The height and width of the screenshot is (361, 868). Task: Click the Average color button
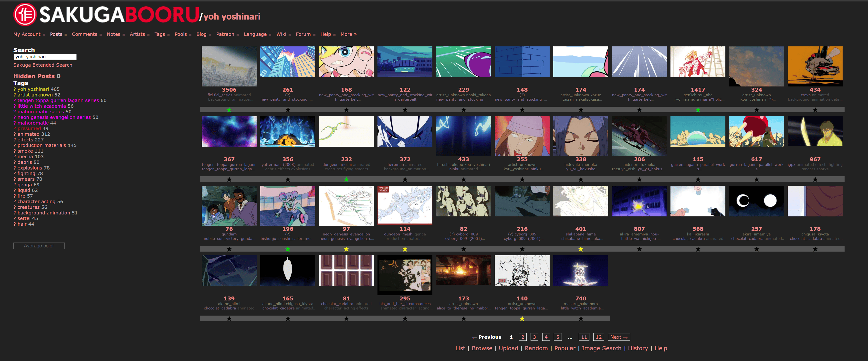[x=39, y=246]
